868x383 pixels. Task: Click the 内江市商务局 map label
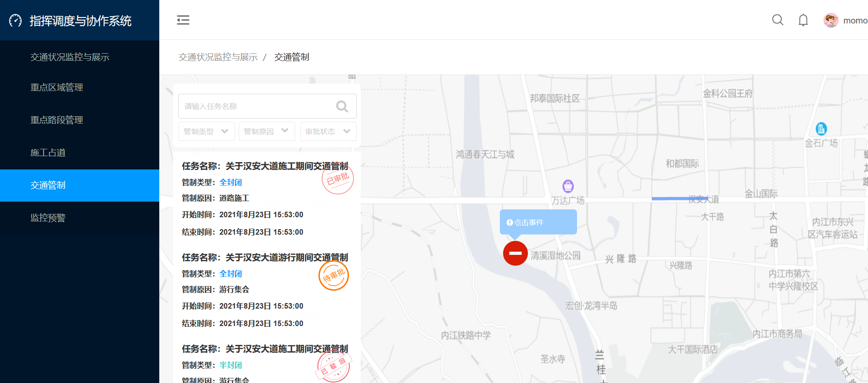coord(778,334)
